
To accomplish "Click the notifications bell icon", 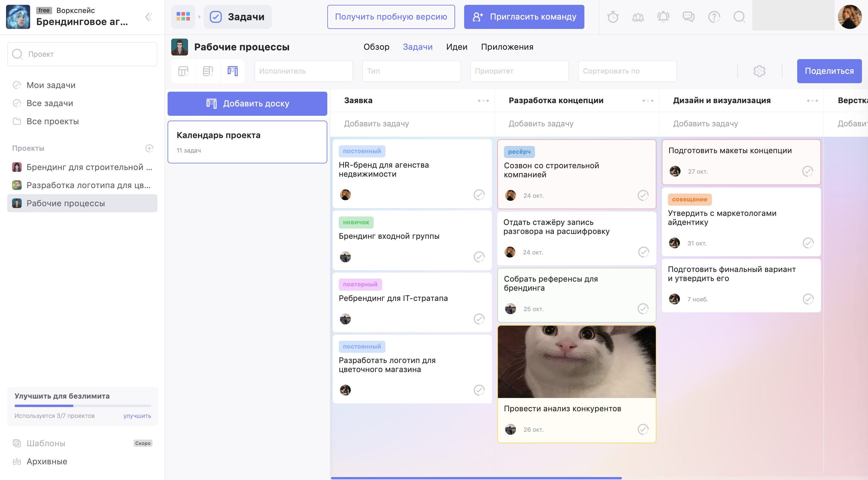I will coord(663,17).
